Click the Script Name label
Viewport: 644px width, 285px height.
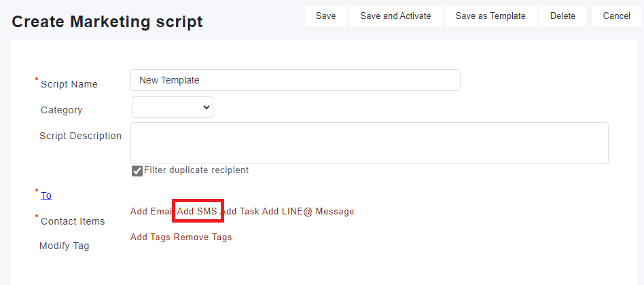point(69,84)
